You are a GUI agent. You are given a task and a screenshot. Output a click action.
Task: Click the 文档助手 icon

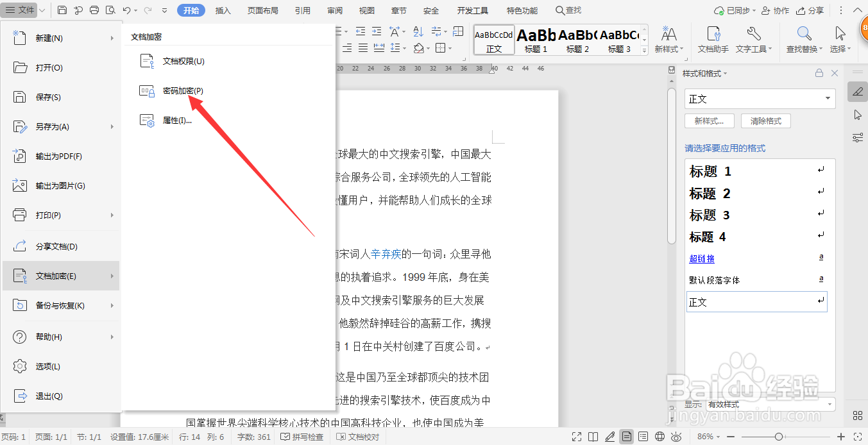(x=713, y=40)
